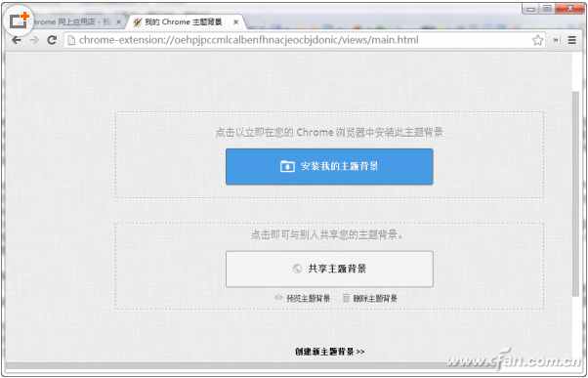Bookmark this page with the star icon

coord(537,40)
